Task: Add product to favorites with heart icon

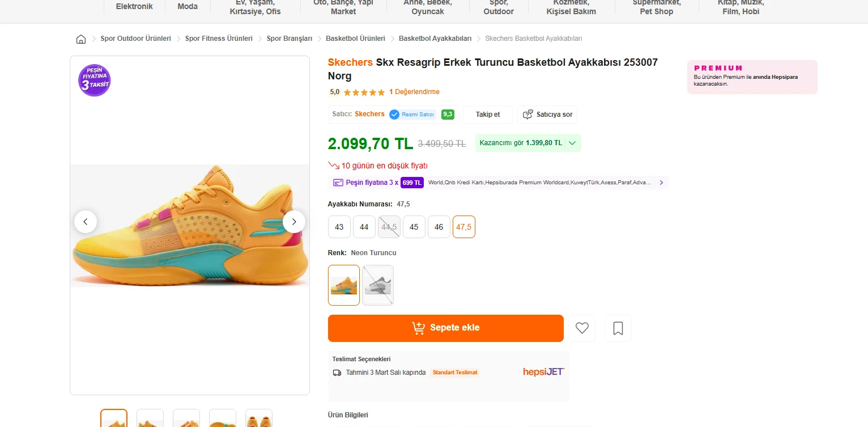Action: [x=582, y=328]
